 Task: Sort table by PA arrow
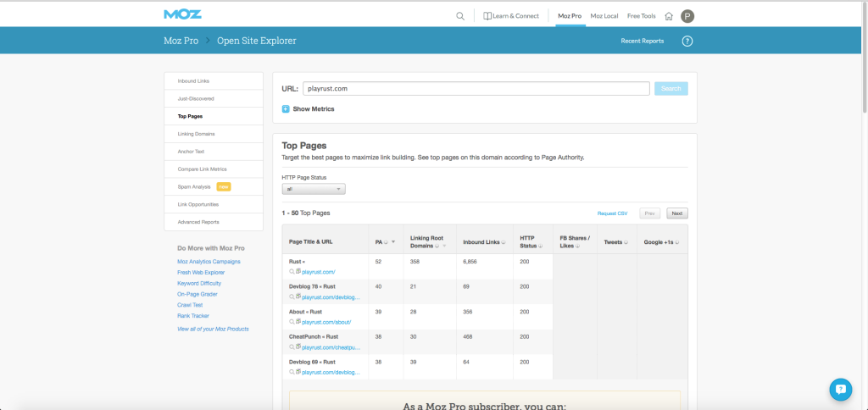pos(393,242)
